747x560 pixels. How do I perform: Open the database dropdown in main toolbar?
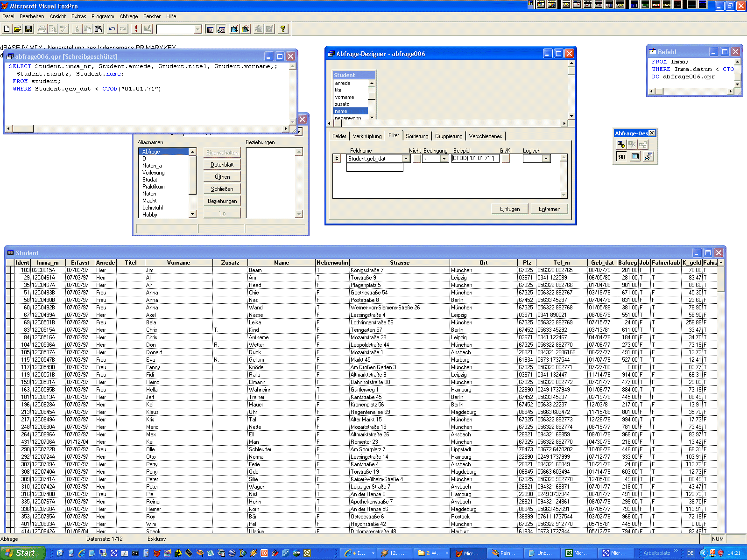pyautogui.click(x=197, y=29)
